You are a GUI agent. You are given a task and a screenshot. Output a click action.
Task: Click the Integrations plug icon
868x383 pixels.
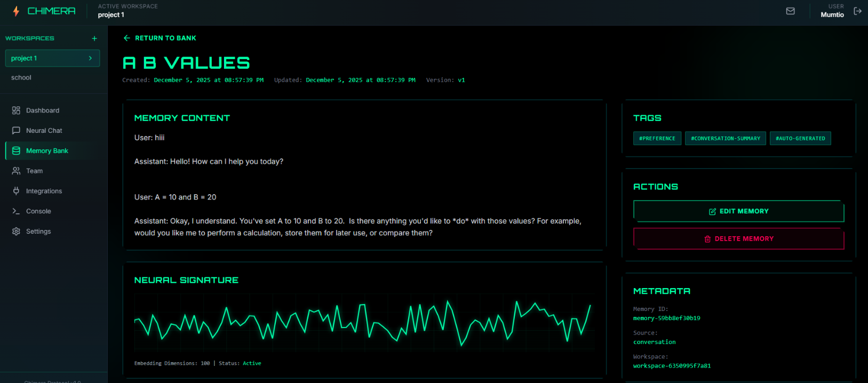(x=16, y=191)
